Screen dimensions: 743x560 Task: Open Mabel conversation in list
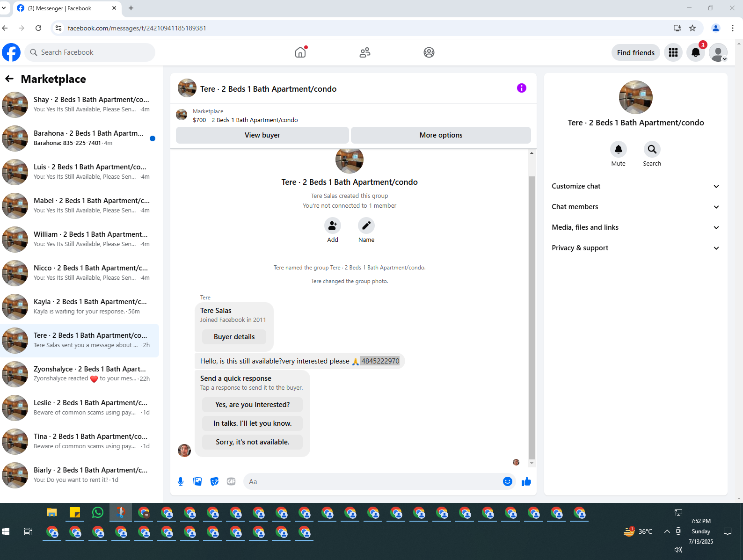80,206
